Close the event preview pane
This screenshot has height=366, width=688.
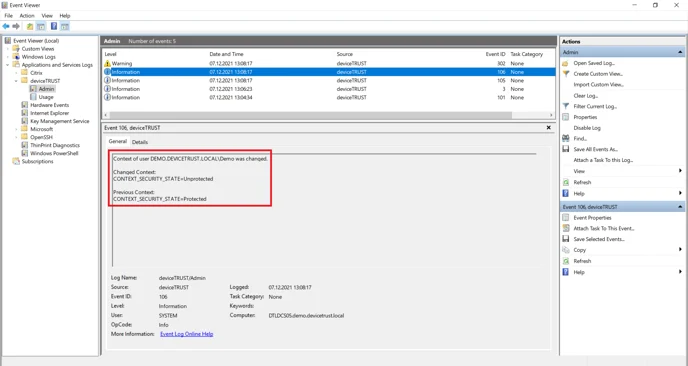pyautogui.click(x=548, y=128)
